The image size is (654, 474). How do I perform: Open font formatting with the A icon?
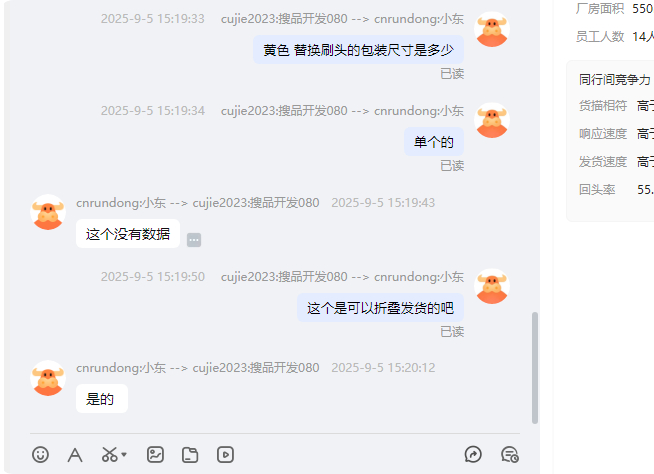[x=75, y=455]
